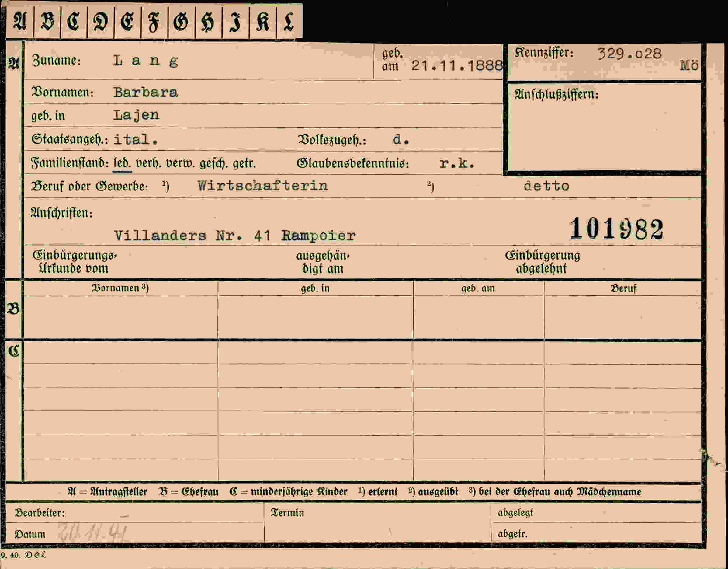Click the getr. marital status option
Viewport: 728px width, 569px height.
click(244, 163)
